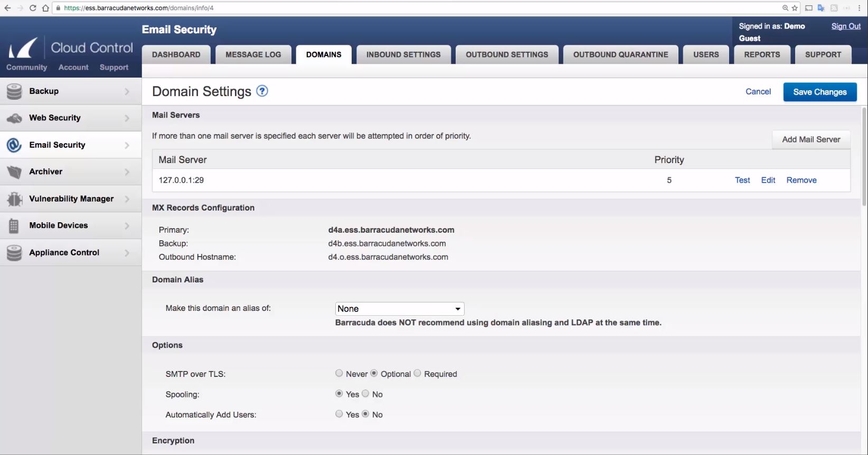Select outbound hostname d4.o.ess.barracudanetworks.com
The width and height of the screenshot is (868, 455).
(x=388, y=257)
